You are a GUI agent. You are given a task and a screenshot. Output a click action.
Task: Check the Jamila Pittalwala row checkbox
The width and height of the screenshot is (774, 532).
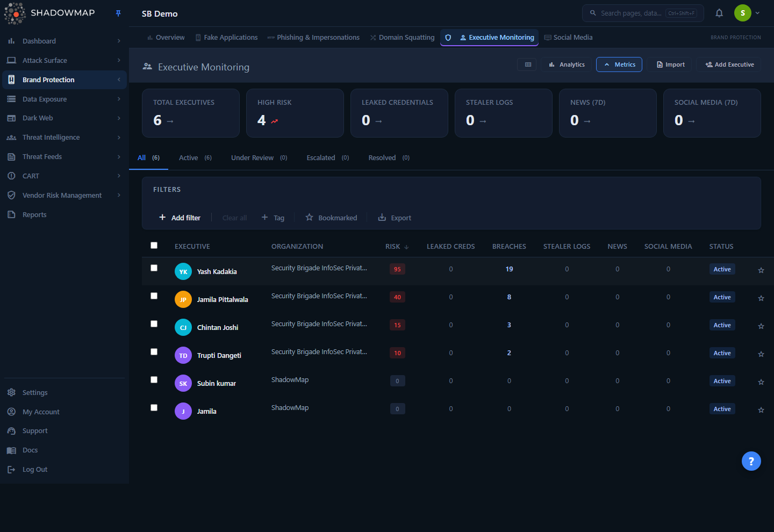(154, 296)
